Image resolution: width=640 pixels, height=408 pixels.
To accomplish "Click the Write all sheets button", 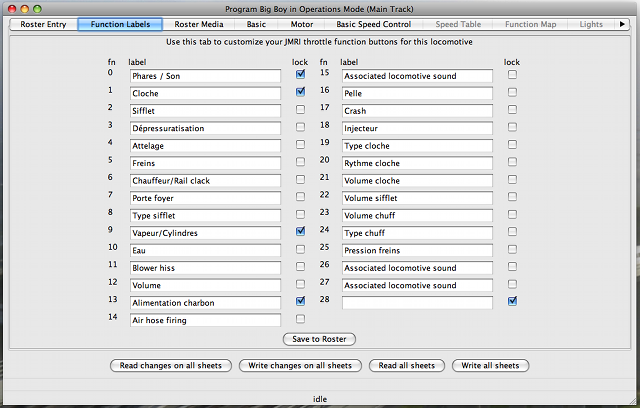I will tap(490, 366).
